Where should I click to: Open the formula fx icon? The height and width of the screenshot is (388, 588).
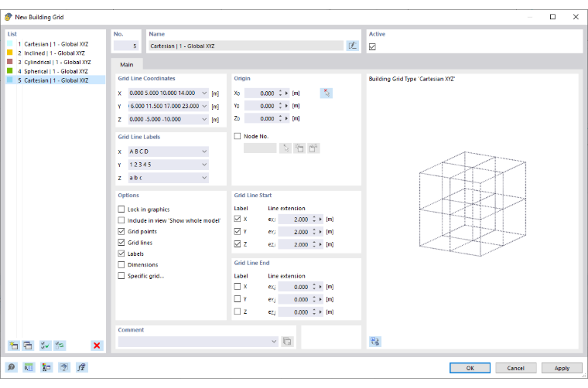(81, 367)
